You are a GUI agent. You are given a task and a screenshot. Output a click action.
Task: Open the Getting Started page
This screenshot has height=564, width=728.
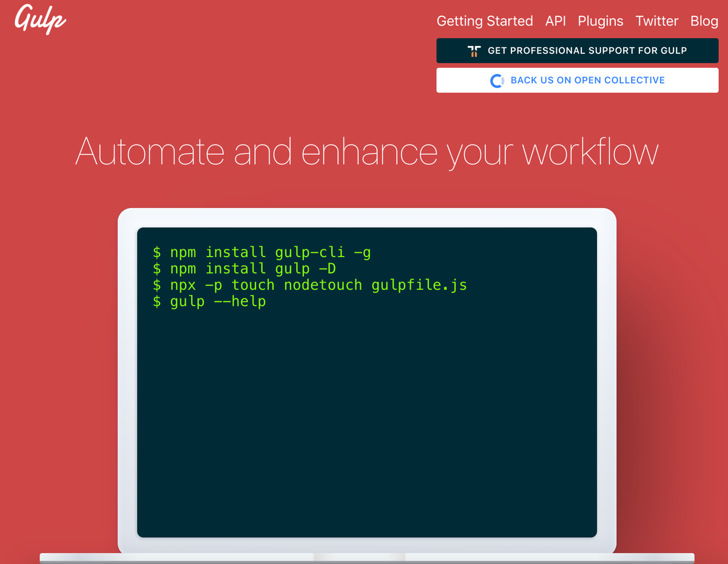coord(485,21)
